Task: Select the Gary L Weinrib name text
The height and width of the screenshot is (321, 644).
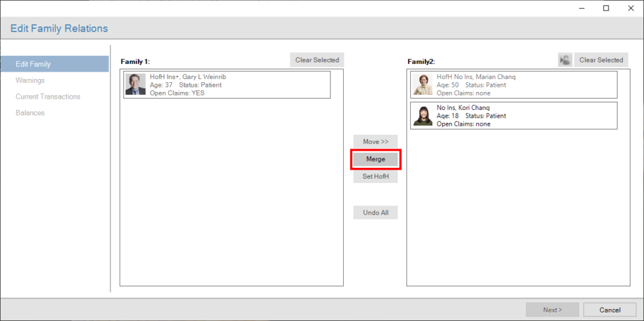Action: [188, 77]
